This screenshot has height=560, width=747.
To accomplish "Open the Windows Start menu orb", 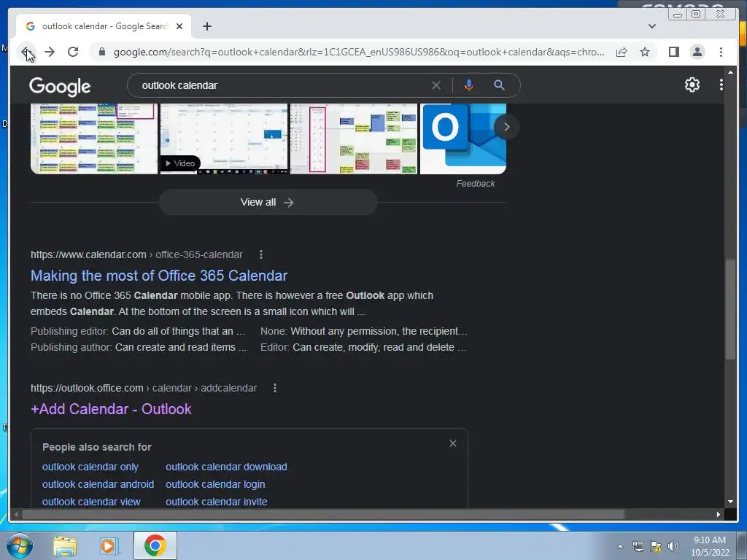I will pyautogui.click(x=20, y=545).
